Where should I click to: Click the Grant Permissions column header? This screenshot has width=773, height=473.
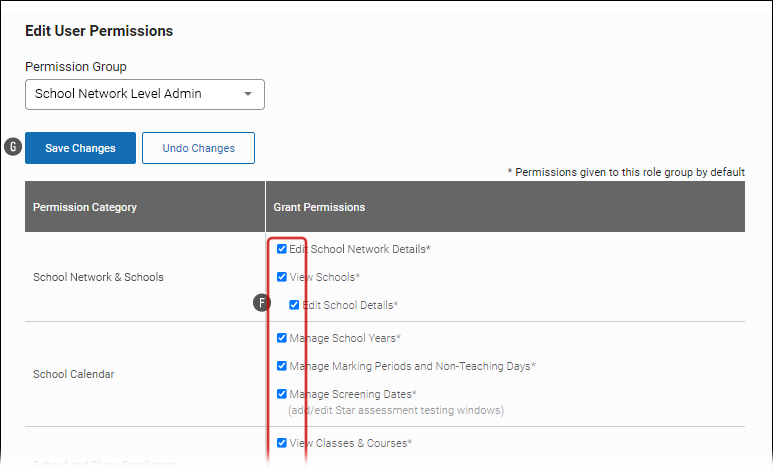click(x=505, y=207)
